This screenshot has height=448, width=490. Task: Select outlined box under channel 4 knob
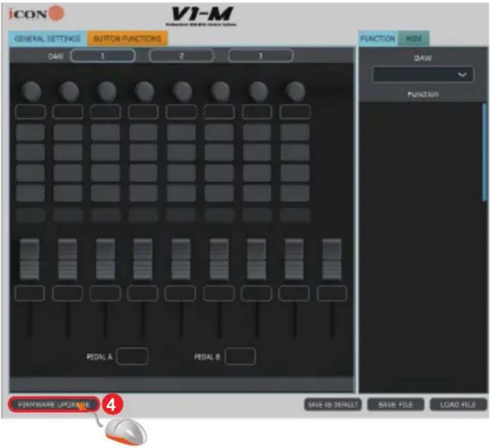pos(143,112)
